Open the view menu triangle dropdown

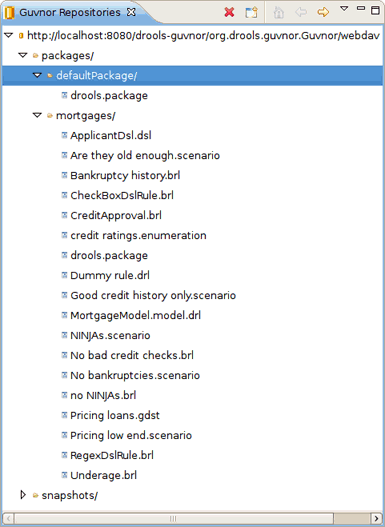tap(344, 8)
